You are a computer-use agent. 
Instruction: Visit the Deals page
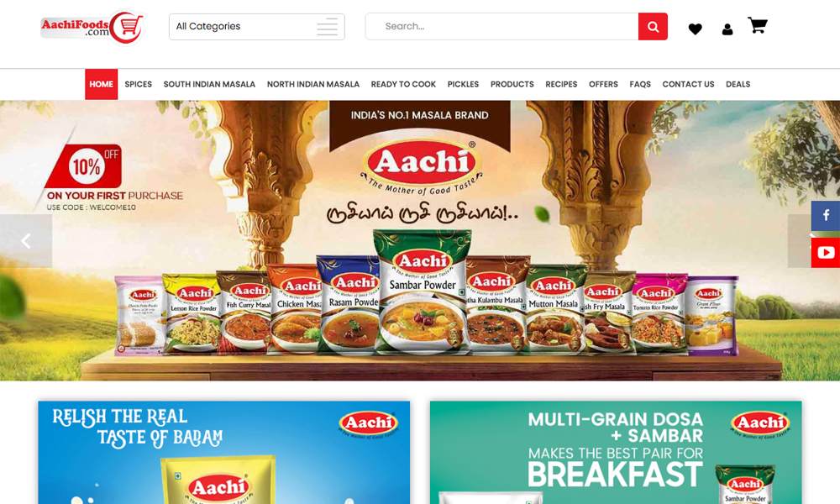tap(738, 84)
